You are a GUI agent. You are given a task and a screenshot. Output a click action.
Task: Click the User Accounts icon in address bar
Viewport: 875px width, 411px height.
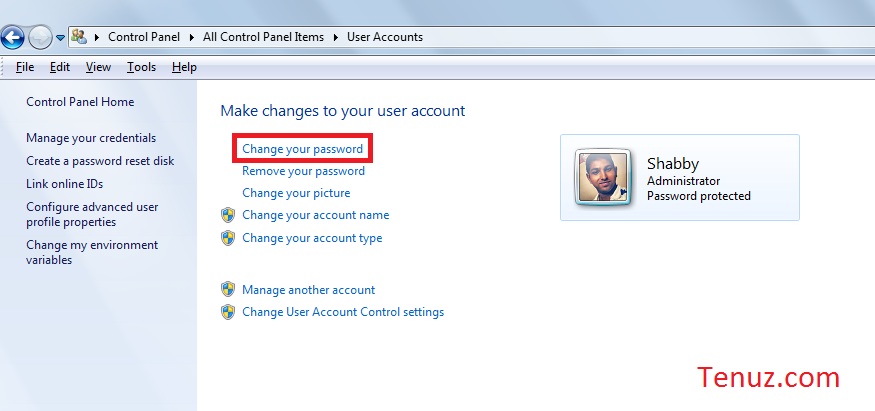pyautogui.click(x=79, y=37)
